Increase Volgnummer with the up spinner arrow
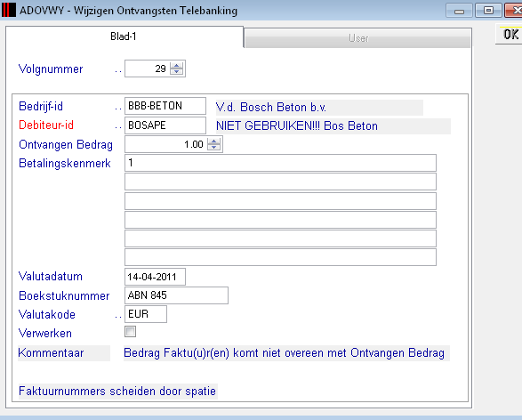This screenshot has height=420, width=522. tap(176, 65)
